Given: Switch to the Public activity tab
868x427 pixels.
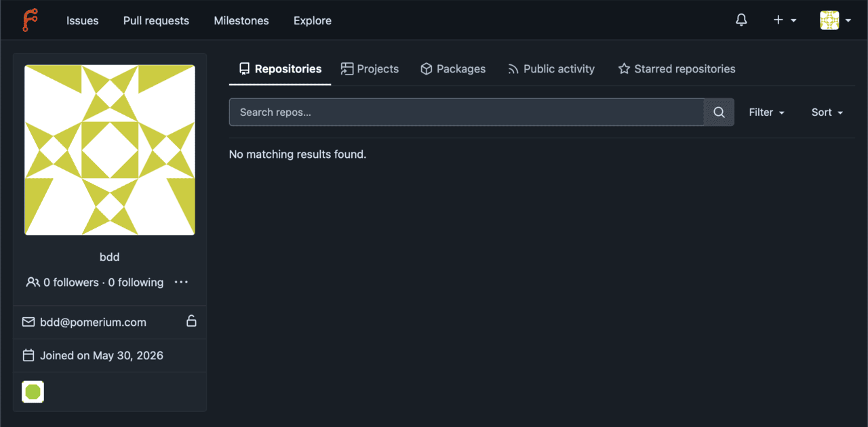Looking at the screenshot, I should pyautogui.click(x=551, y=69).
